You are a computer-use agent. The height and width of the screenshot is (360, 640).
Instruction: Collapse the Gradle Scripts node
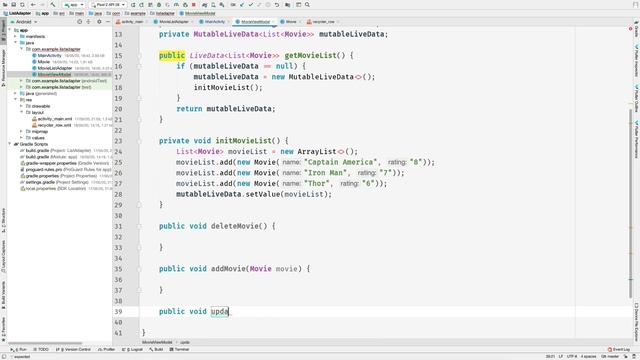pyautogui.click(x=10, y=144)
